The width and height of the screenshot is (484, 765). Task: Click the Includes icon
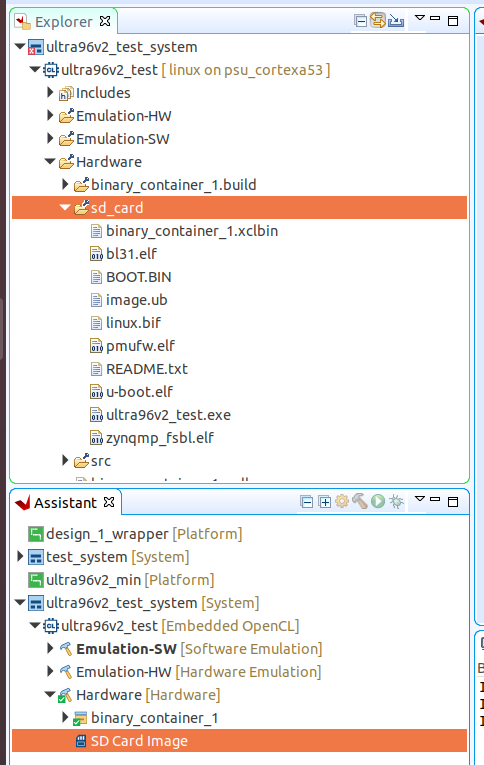[x=66, y=93]
